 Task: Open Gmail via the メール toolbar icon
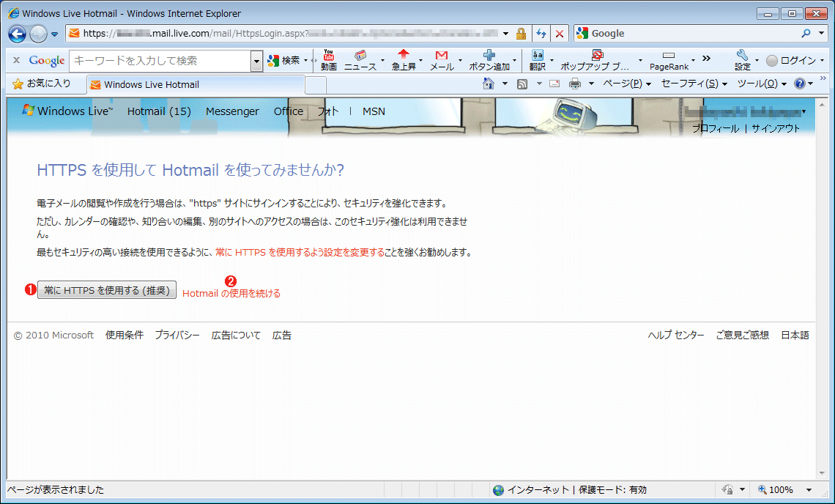point(442,60)
